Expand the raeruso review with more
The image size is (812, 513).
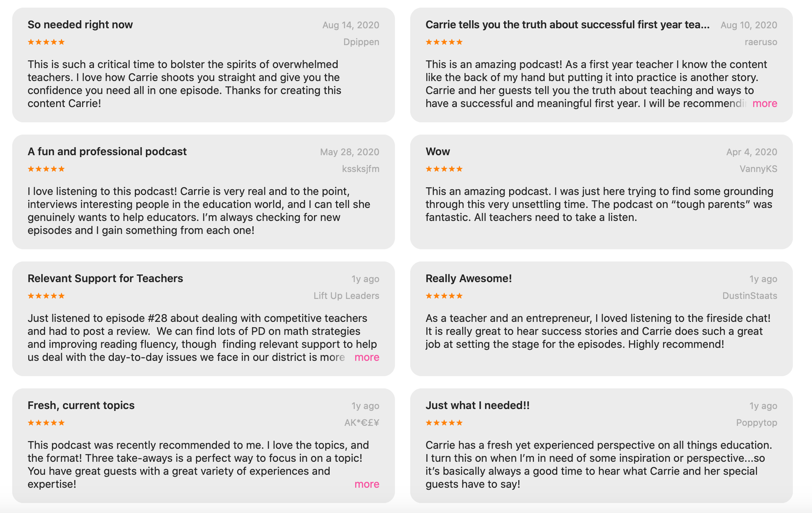point(765,103)
